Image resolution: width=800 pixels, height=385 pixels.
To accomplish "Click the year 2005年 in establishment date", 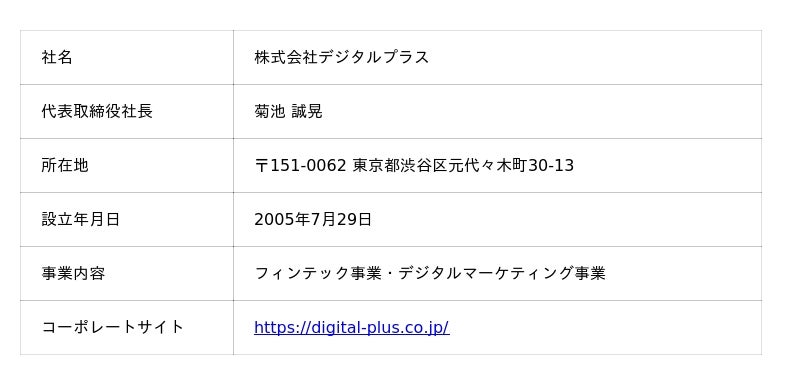I will point(282,219).
